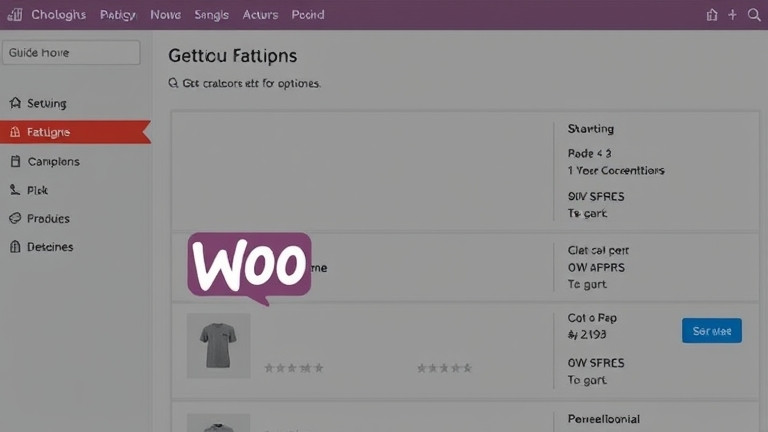Click the Plck sidebar icon
This screenshot has height=432, width=768.
[x=15, y=190]
